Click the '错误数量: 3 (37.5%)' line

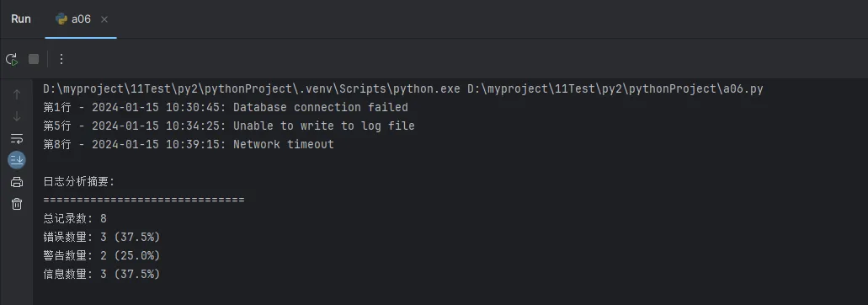tap(102, 237)
